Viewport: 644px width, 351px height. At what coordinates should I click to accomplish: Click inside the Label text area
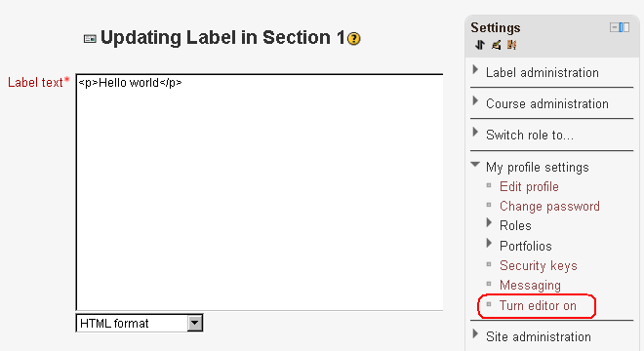(x=260, y=192)
